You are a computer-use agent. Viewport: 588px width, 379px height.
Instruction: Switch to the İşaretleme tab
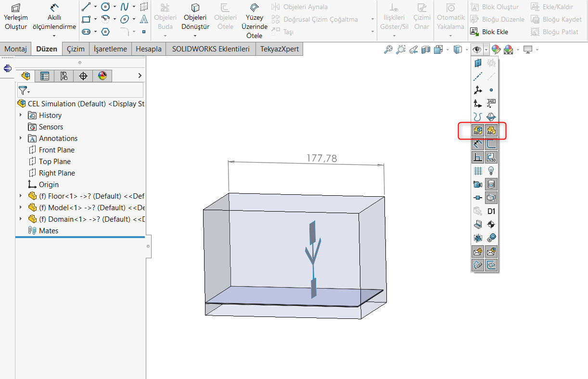(x=110, y=49)
